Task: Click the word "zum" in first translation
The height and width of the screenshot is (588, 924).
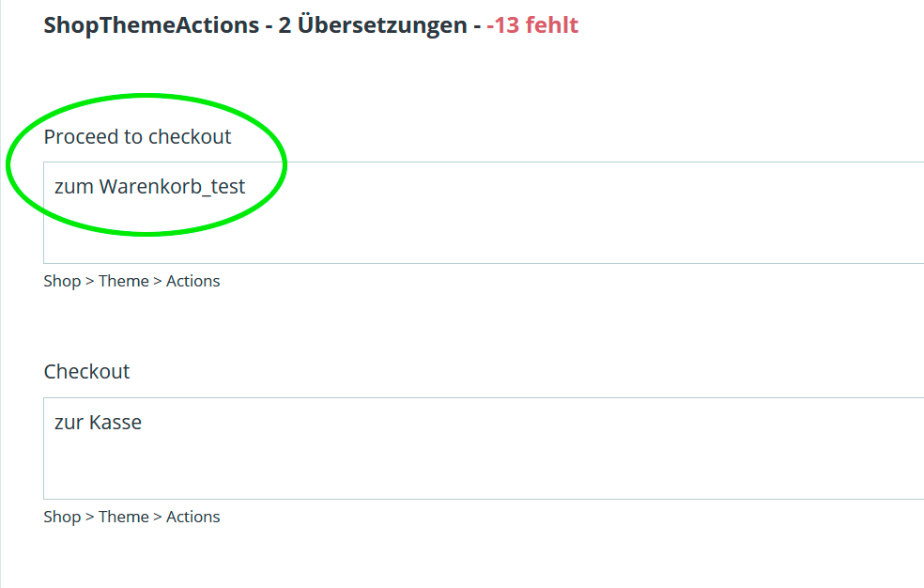Action: [x=74, y=187]
